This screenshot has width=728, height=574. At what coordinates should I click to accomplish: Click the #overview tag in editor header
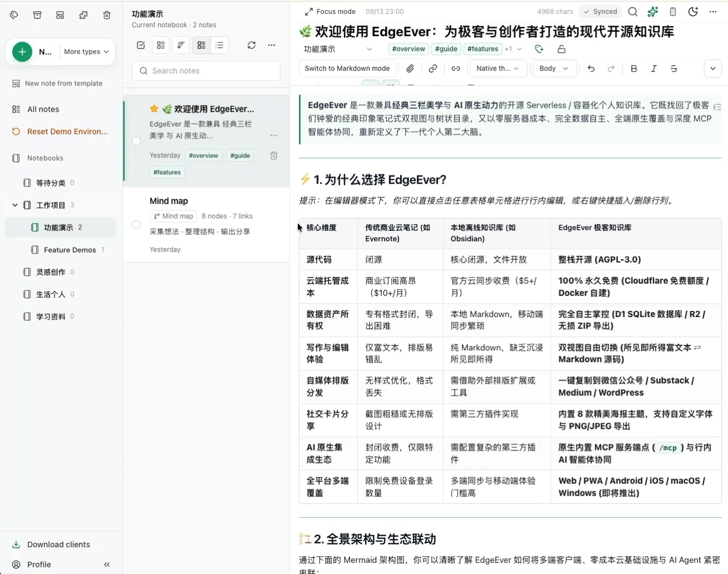[408, 49]
